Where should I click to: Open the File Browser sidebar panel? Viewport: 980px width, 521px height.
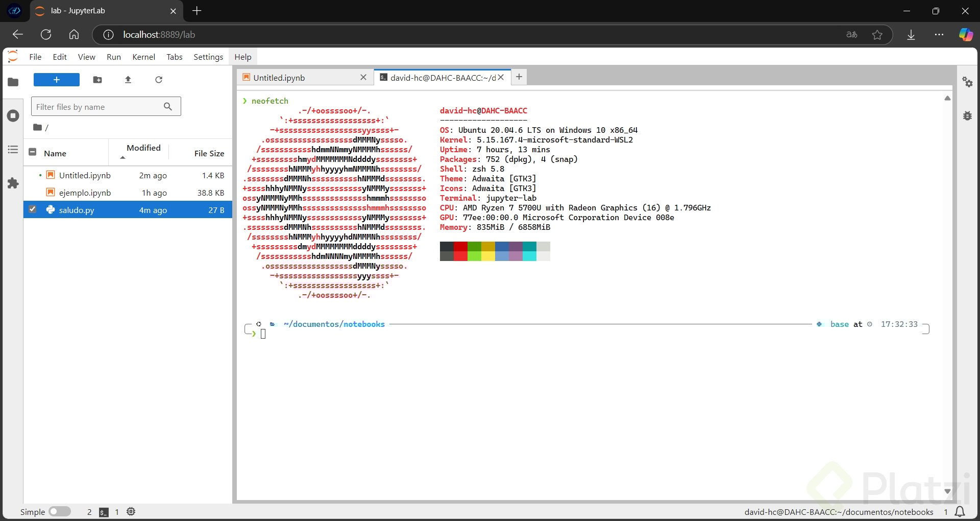[13, 82]
